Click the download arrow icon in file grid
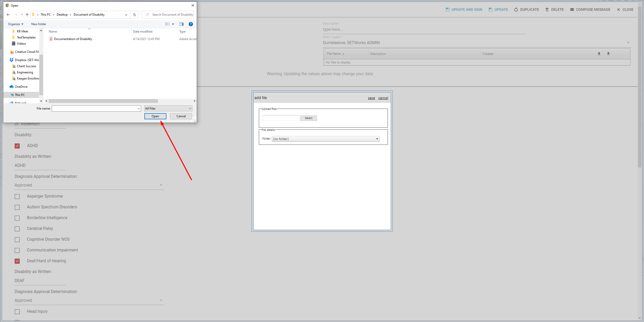This screenshot has height=322, width=644. click(x=608, y=54)
